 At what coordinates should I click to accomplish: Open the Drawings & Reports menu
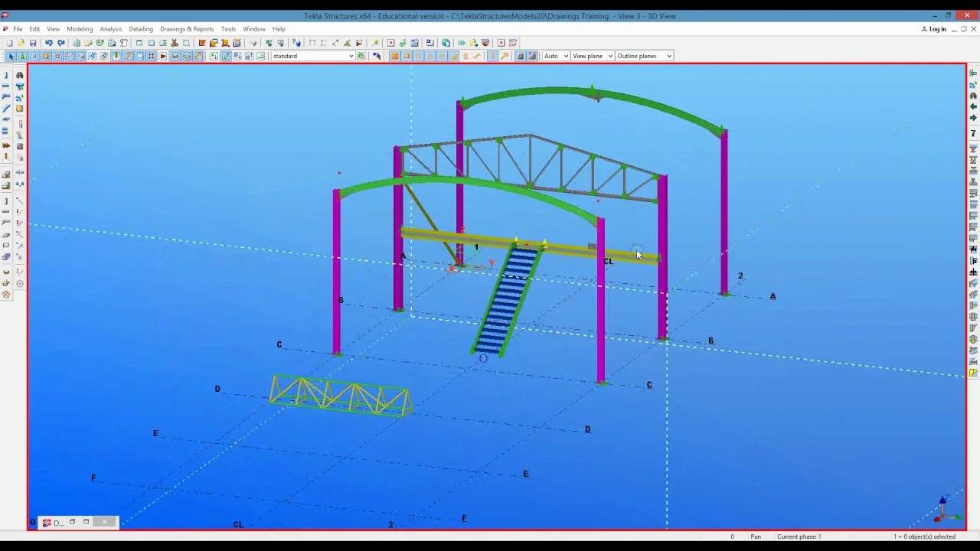187,29
